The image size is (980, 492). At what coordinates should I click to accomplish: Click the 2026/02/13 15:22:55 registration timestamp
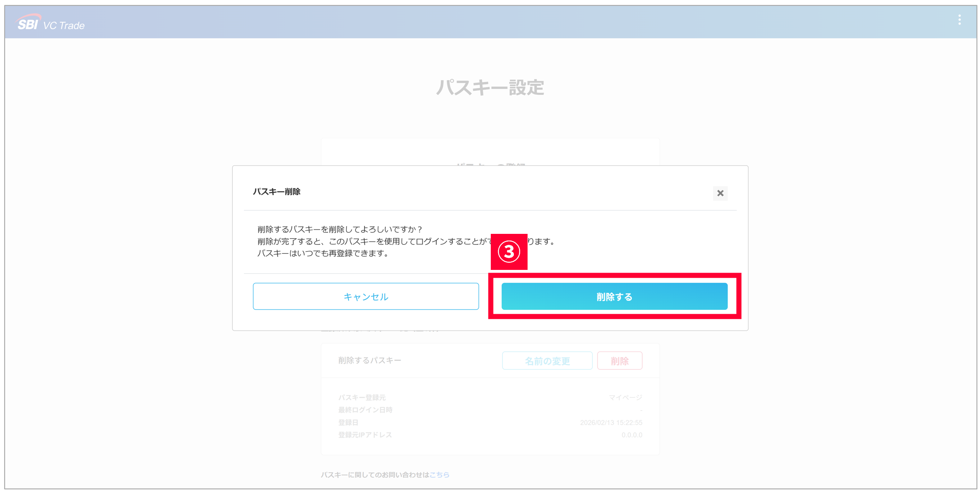click(x=611, y=422)
